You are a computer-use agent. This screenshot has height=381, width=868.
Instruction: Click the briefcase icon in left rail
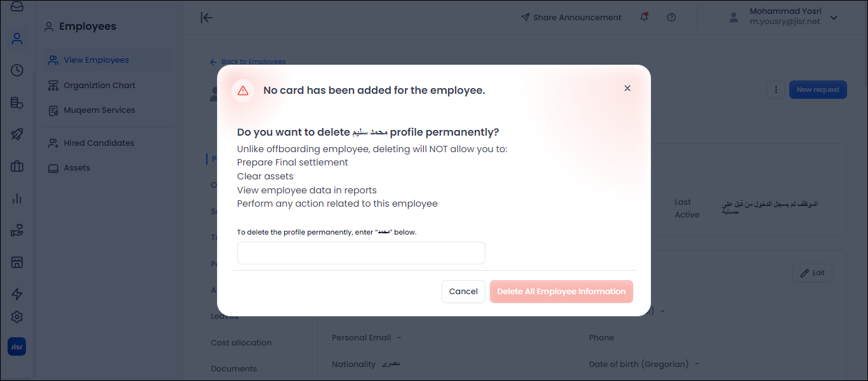[17, 167]
